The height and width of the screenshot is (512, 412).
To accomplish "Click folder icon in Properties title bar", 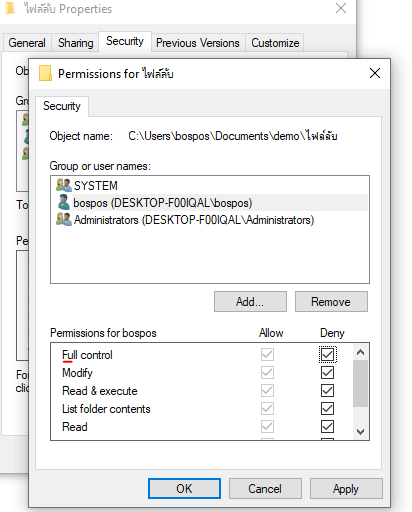I will [x=10, y=8].
